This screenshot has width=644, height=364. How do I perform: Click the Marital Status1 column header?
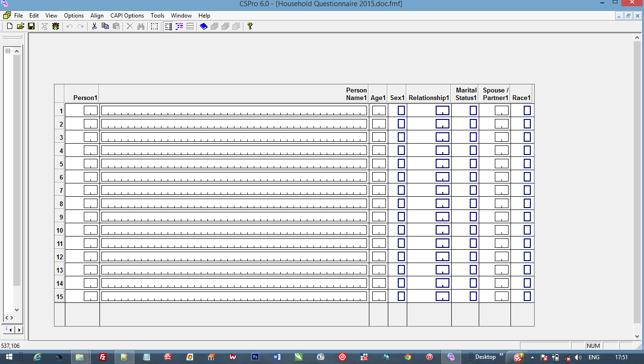tap(465, 94)
